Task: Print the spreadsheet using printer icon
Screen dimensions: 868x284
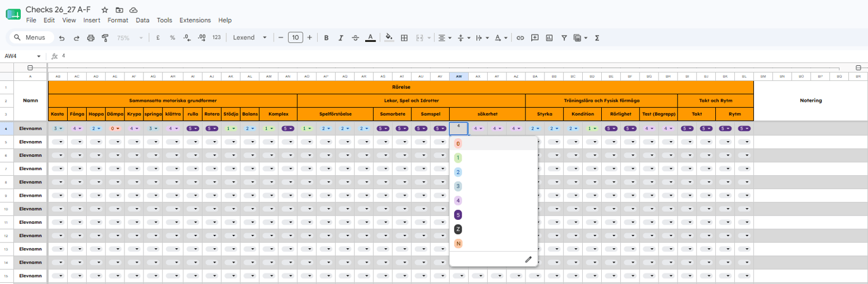Action: pos(91,38)
